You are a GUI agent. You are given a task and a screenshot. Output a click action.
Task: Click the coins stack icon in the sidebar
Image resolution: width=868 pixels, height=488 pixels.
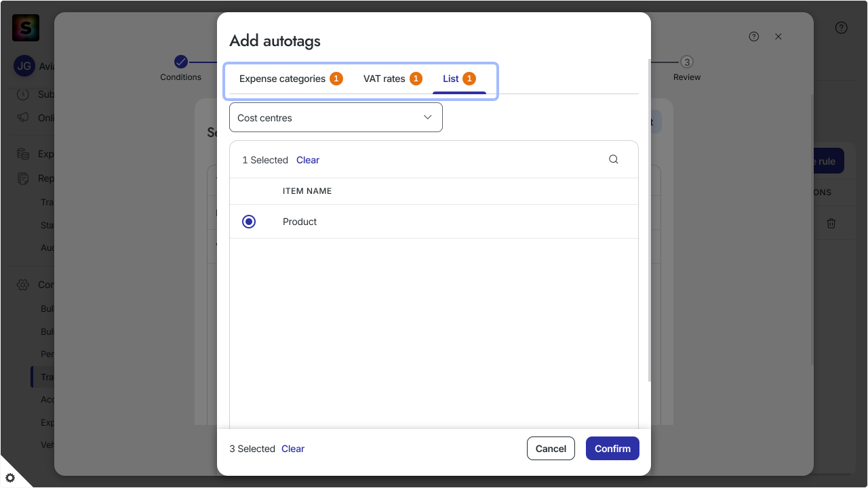click(x=23, y=154)
